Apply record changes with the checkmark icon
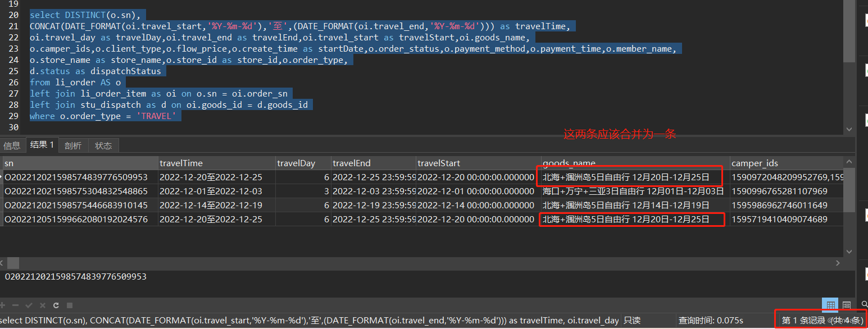The image size is (868, 329). pyautogui.click(x=28, y=305)
